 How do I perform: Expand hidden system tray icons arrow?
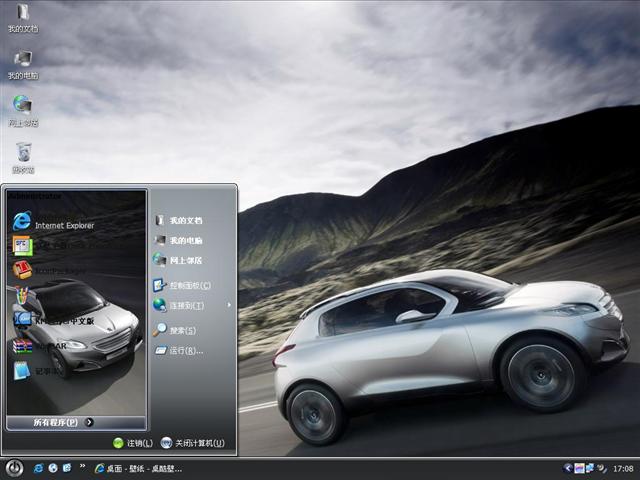pyautogui.click(x=567, y=468)
